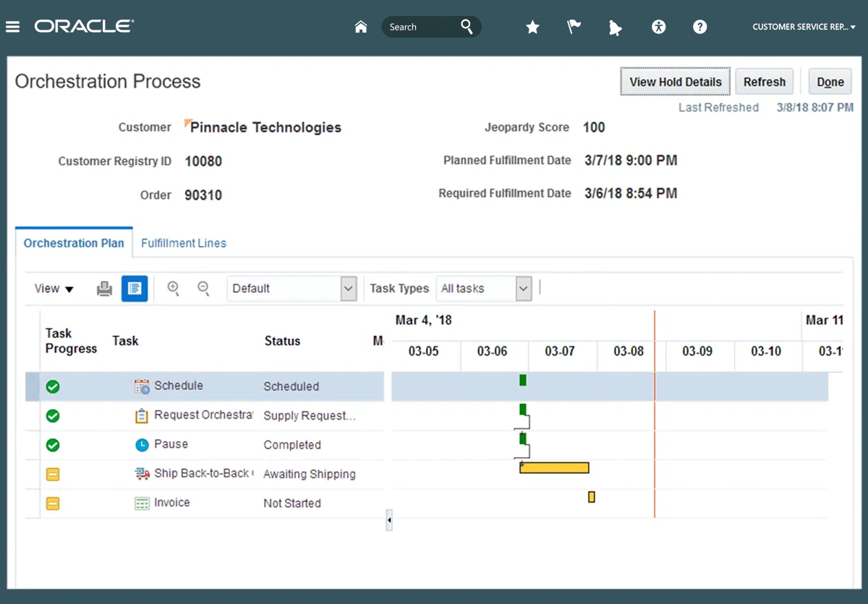Select the Orchestration Plan tab
The image size is (868, 604).
pos(74,243)
